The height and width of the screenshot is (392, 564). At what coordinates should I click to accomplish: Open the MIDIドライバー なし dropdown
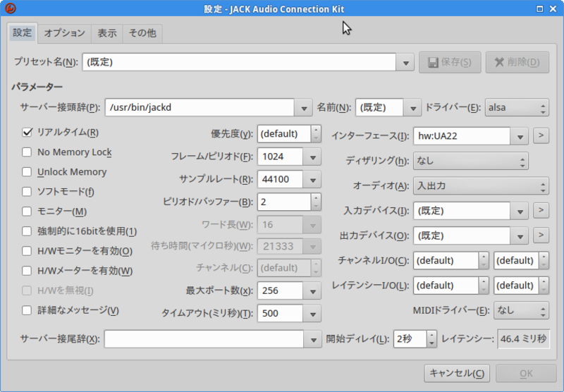coord(521,310)
